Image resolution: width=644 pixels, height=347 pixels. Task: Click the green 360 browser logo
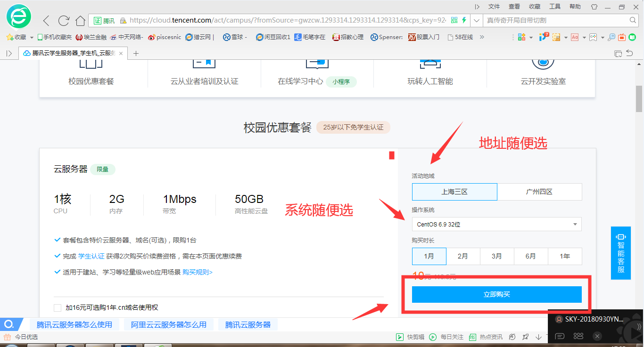tap(19, 17)
